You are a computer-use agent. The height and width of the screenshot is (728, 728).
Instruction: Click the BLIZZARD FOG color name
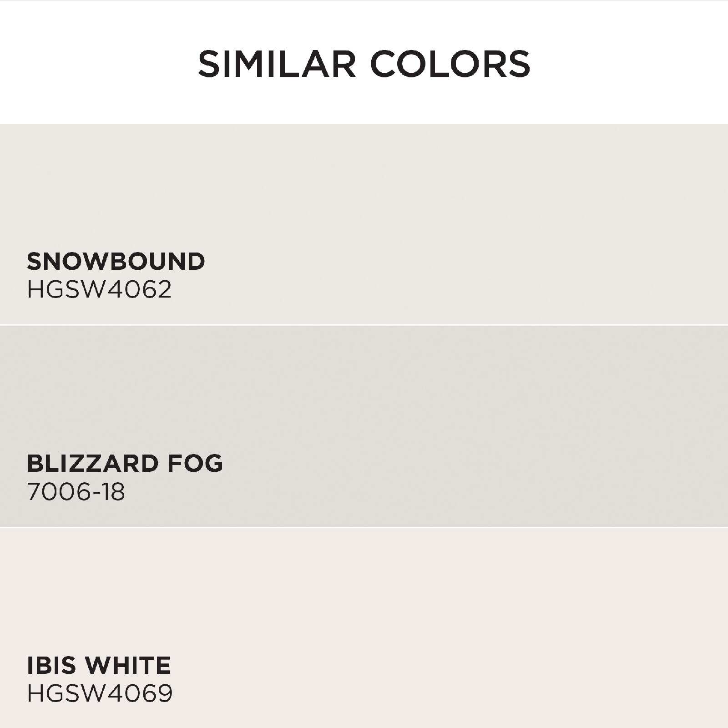click(x=125, y=463)
